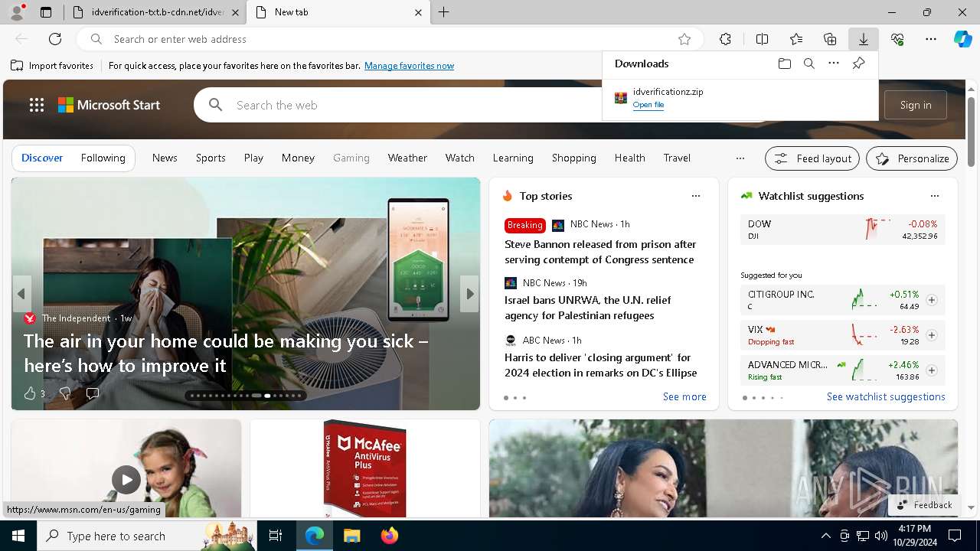980x551 pixels.
Task: Show the next carousel slide
Action: point(469,294)
